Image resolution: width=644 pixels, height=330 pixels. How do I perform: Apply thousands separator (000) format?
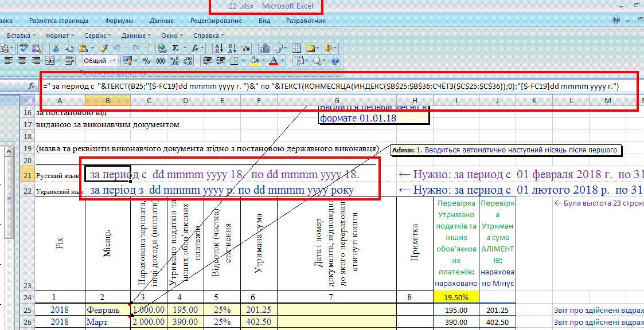coord(161,61)
